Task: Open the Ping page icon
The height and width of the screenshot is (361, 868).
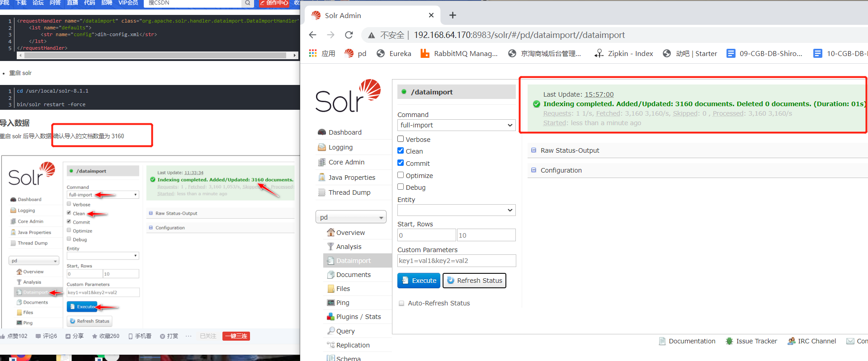Action: [x=331, y=303]
